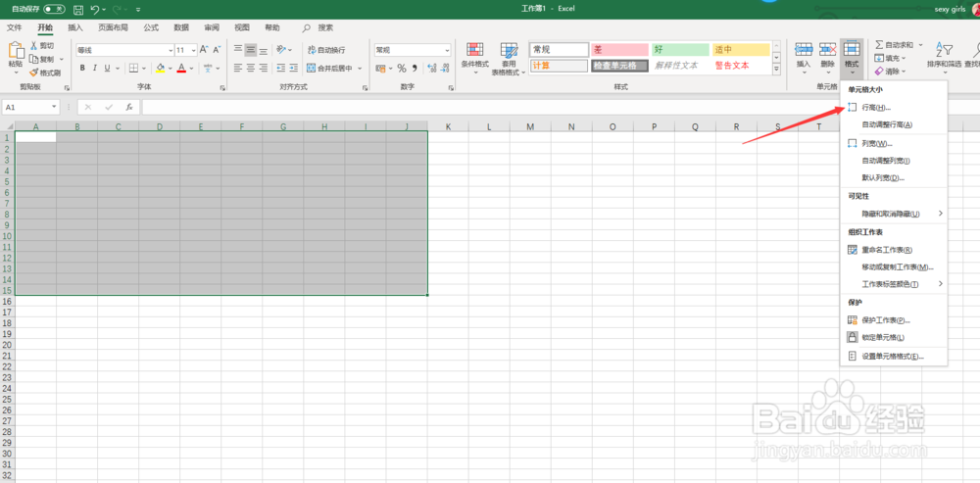Viewport: 980px width, 483px height.
Task: Click the Insert cells (插入) icon
Action: 804,49
